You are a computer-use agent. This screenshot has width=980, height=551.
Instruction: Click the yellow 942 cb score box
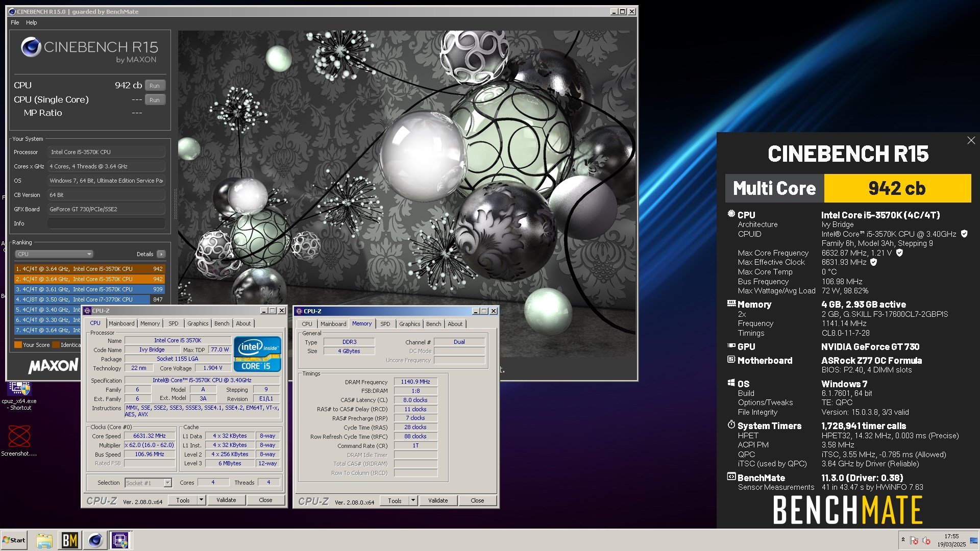[x=897, y=188]
